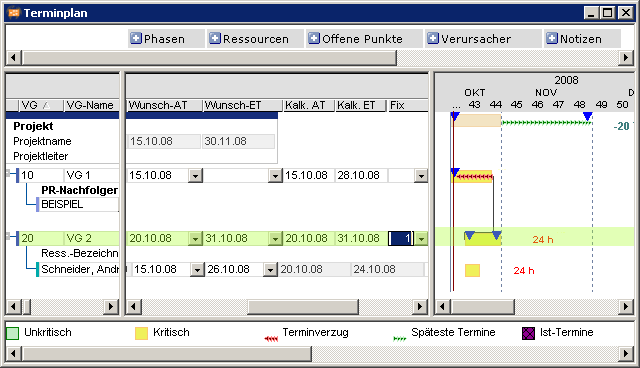Click right arrow of VG tree scrollbar
Viewport: 640px width, 368px height.
click(x=110, y=306)
